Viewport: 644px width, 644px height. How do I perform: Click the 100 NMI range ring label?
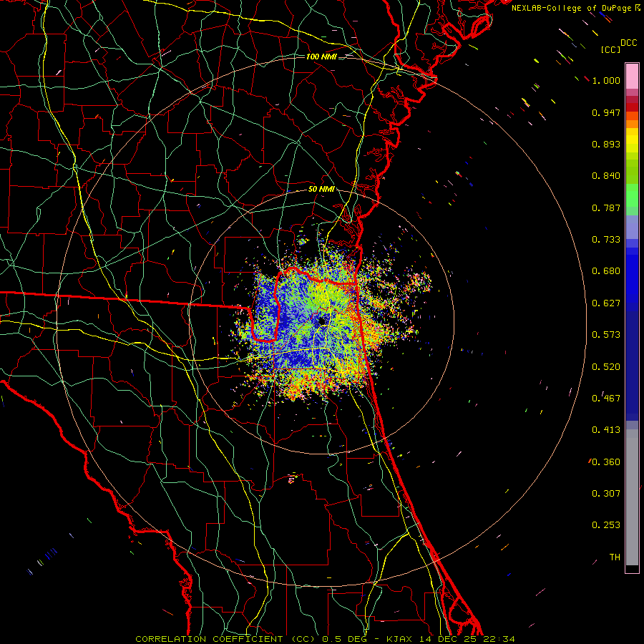tap(321, 57)
